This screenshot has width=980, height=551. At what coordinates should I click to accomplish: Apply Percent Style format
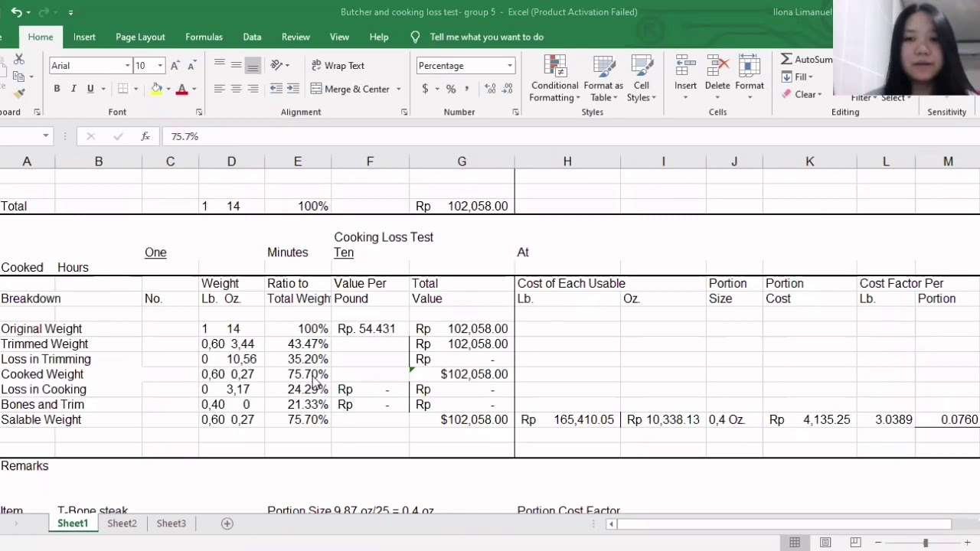[x=451, y=89]
